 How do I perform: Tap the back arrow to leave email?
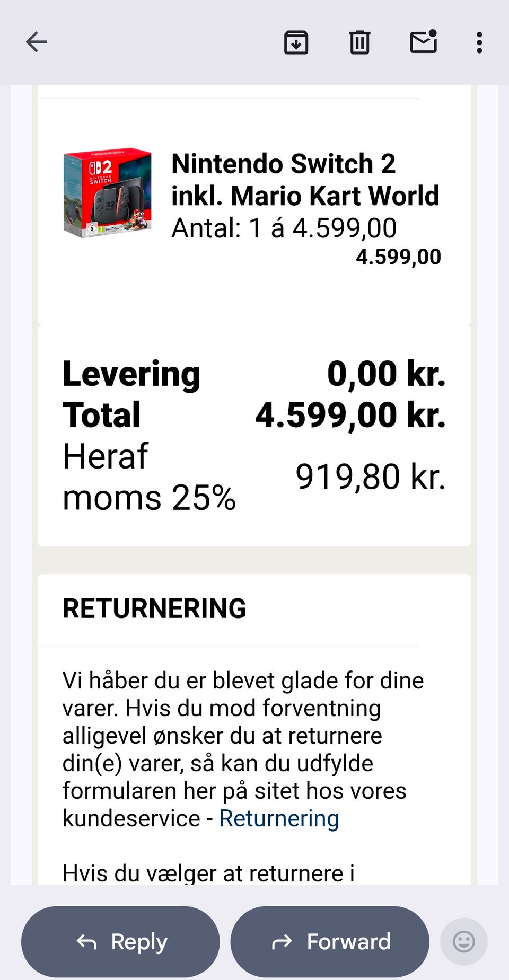[x=36, y=42]
